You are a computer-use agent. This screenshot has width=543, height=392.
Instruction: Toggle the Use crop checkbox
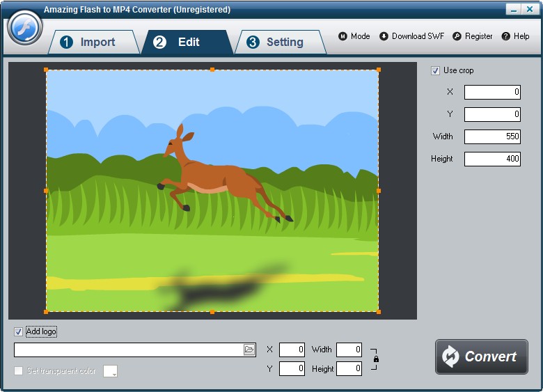435,70
